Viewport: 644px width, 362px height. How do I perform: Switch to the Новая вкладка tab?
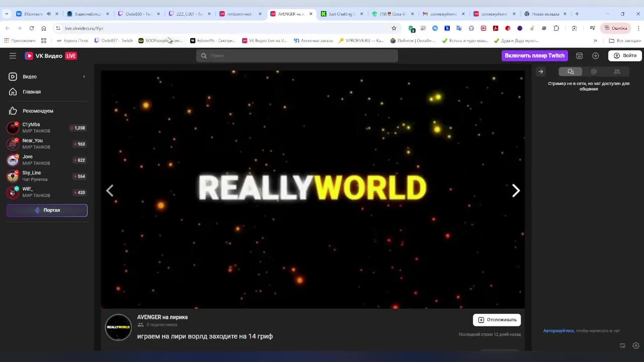coord(545,14)
